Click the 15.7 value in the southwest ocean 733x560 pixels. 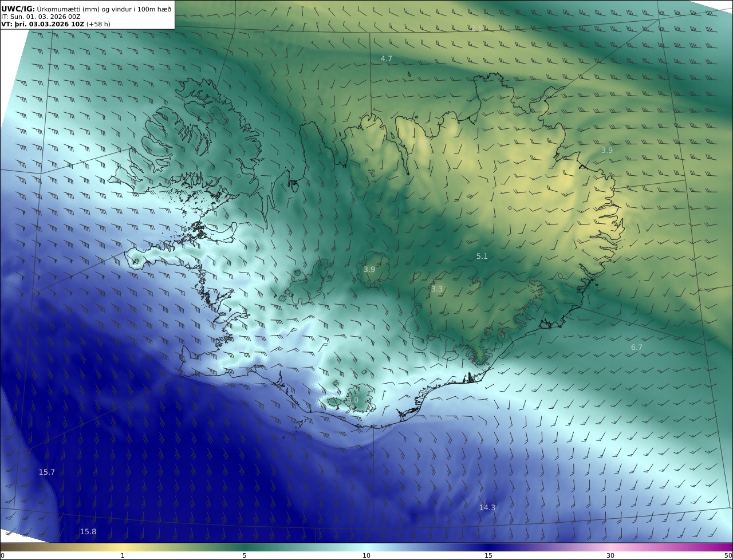click(47, 472)
